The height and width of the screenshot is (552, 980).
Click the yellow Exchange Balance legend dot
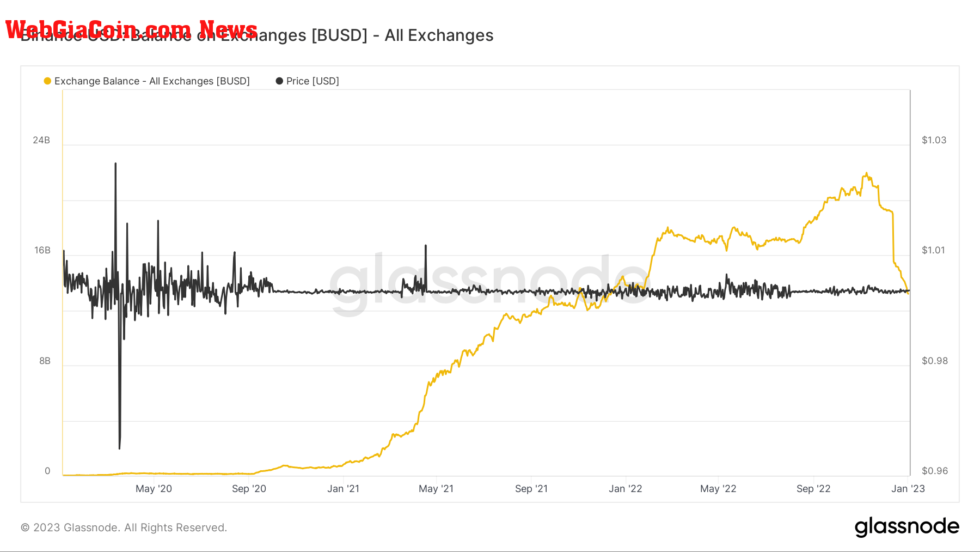tap(47, 81)
